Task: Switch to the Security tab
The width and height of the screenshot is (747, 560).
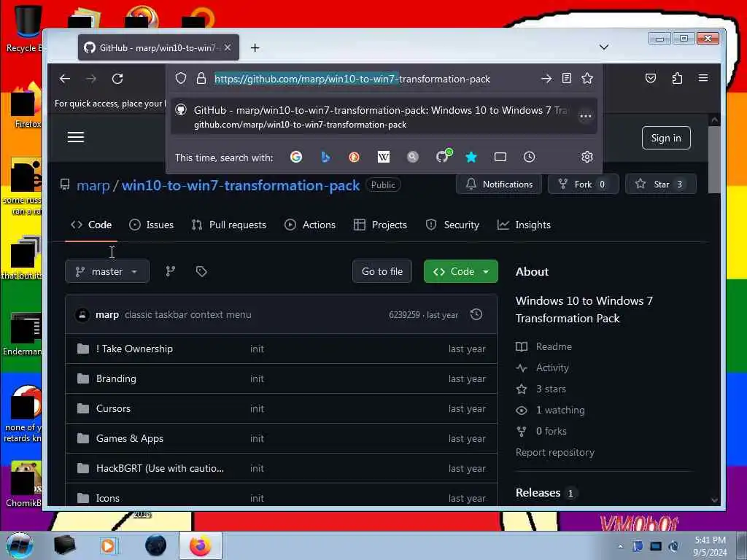Action: pos(452,225)
